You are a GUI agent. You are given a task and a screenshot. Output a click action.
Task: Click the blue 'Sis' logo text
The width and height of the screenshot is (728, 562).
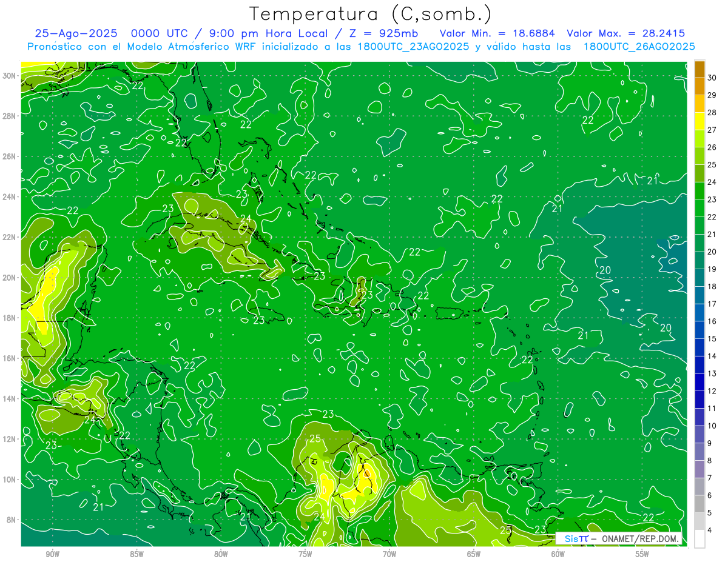pyautogui.click(x=572, y=538)
